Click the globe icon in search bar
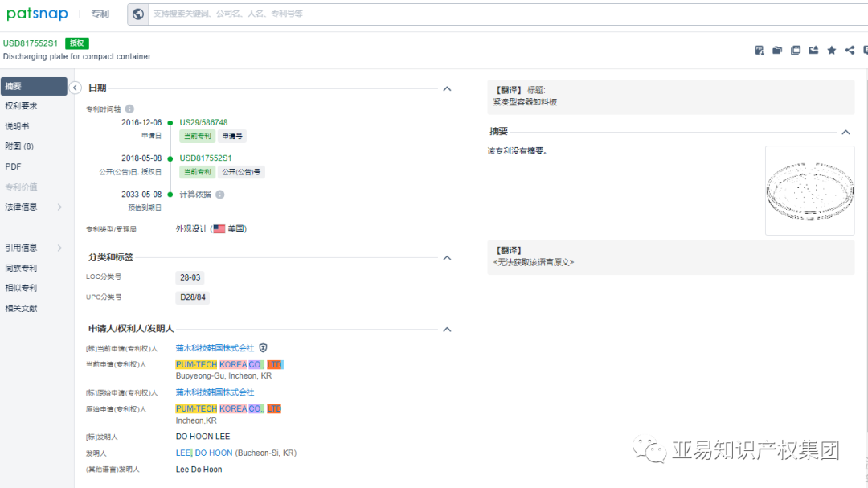The image size is (868, 488). click(x=138, y=14)
